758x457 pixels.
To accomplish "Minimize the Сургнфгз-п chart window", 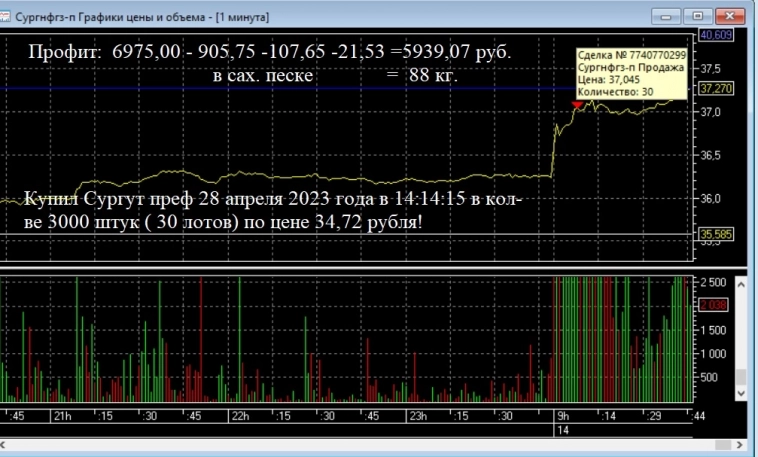I will pos(665,15).
